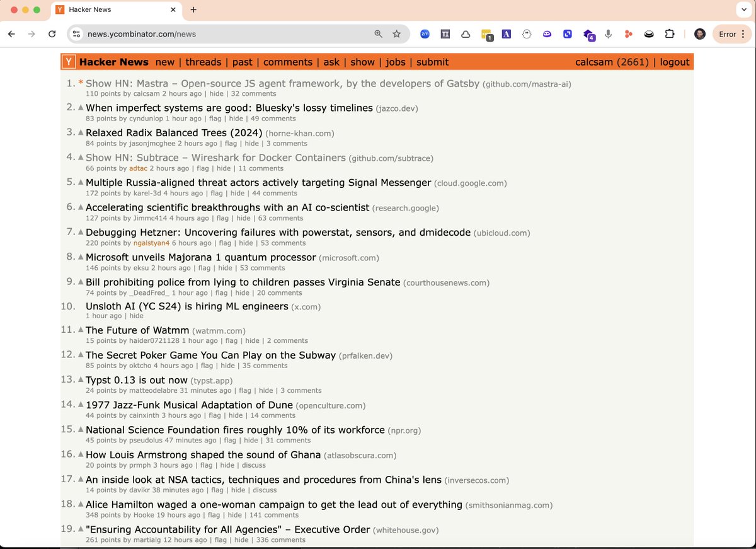Open the 'jobs' navigation link
The height and width of the screenshot is (549, 756).
[396, 62]
